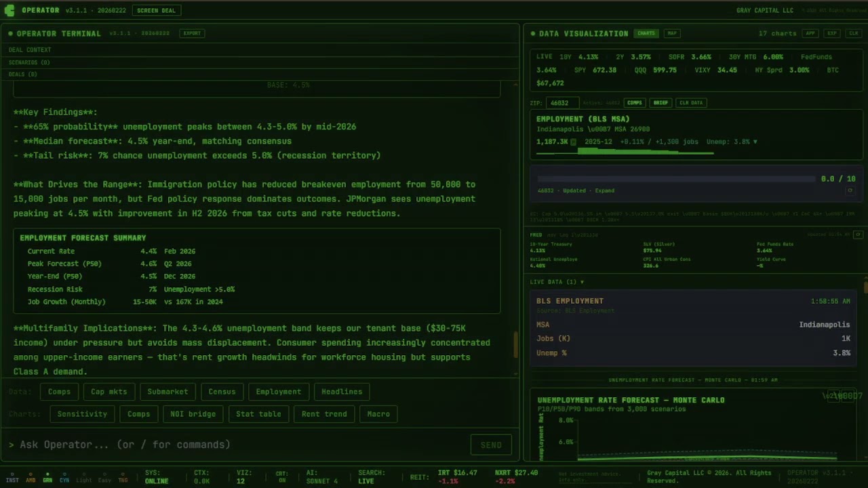Select the Submarket data chip
The width and height of the screenshot is (868, 488).
167,392
